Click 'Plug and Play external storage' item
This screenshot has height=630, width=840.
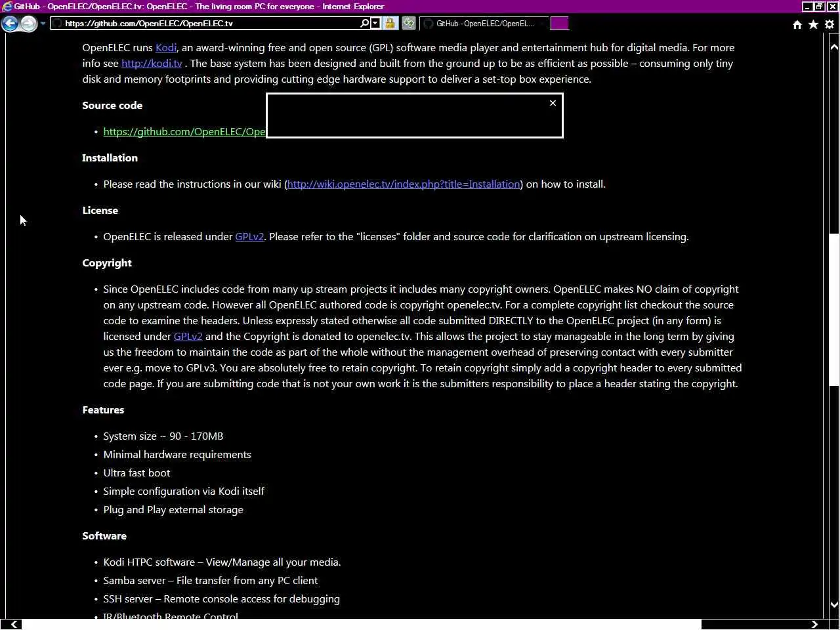tap(173, 510)
